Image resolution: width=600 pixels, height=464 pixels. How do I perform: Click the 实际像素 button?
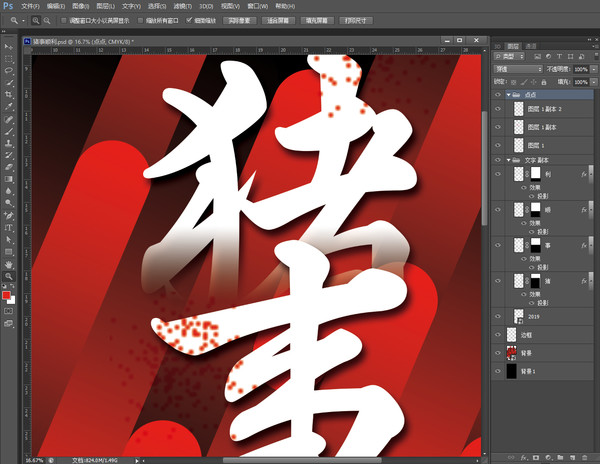240,21
